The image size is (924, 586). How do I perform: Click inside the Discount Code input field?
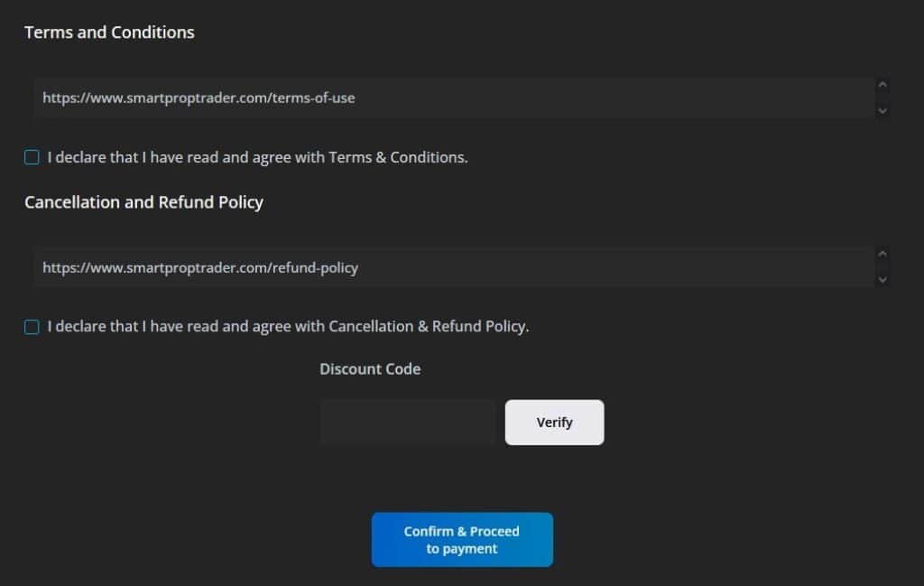click(x=407, y=422)
